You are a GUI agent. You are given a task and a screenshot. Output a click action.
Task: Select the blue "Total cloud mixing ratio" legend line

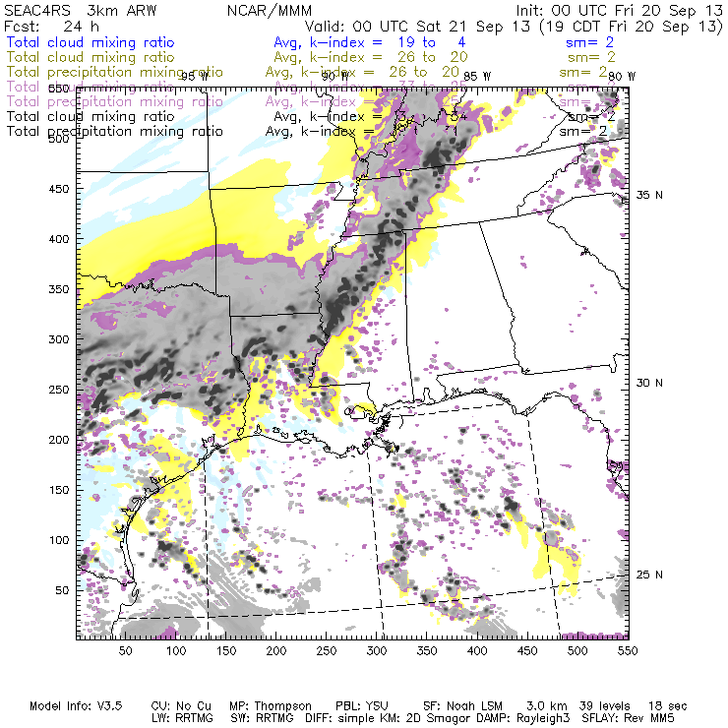coord(91,42)
